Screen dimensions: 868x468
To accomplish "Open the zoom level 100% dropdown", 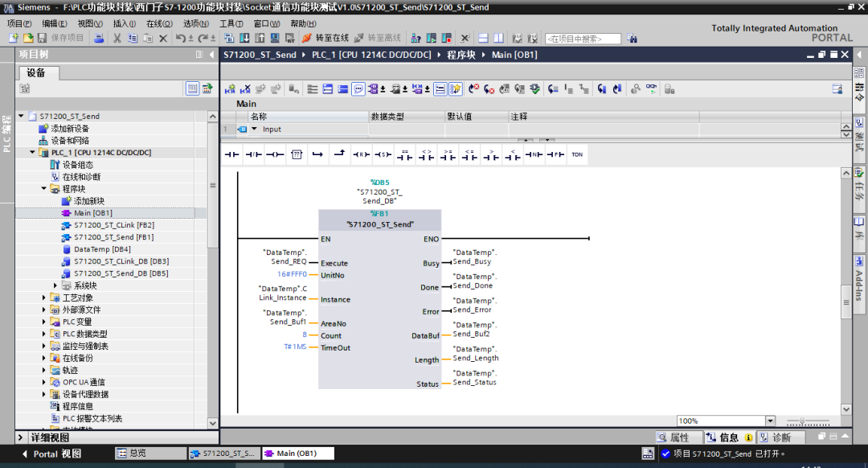I will click(769, 421).
